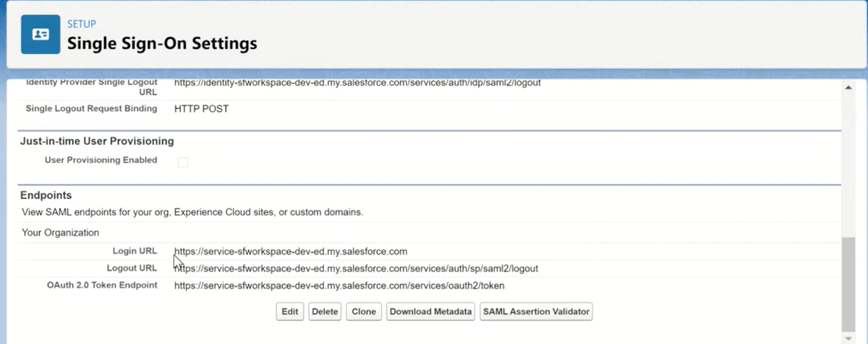Click the View SAML endpoints description text

click(x=192, y=212)
